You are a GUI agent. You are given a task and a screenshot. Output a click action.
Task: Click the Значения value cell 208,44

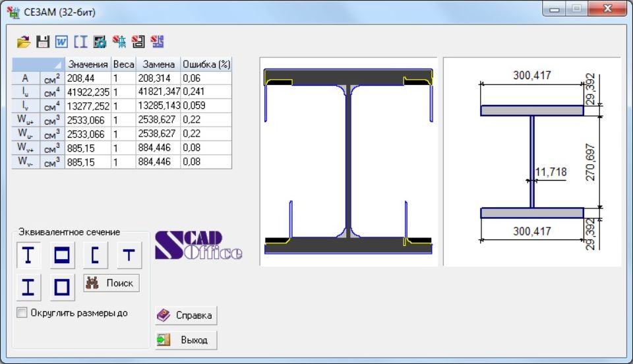[x=87, y=78]
